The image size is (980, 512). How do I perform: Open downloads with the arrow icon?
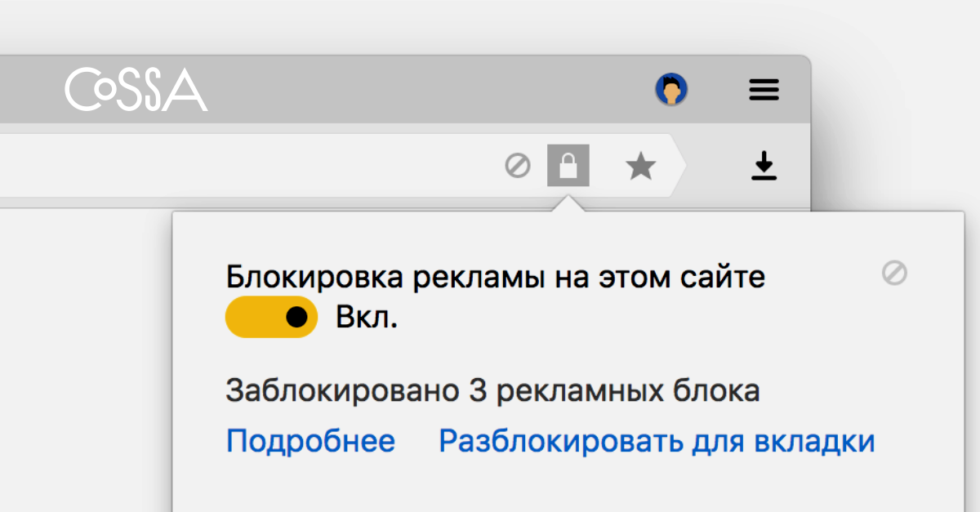764,166
